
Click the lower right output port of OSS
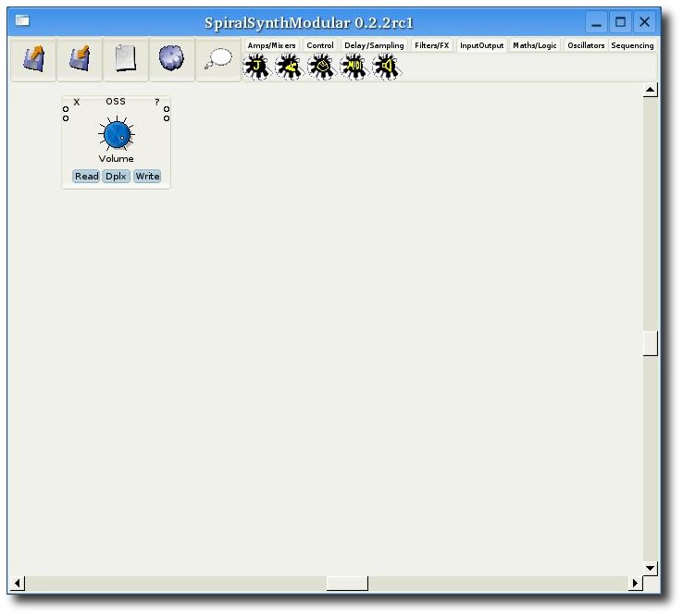(167, 118)
